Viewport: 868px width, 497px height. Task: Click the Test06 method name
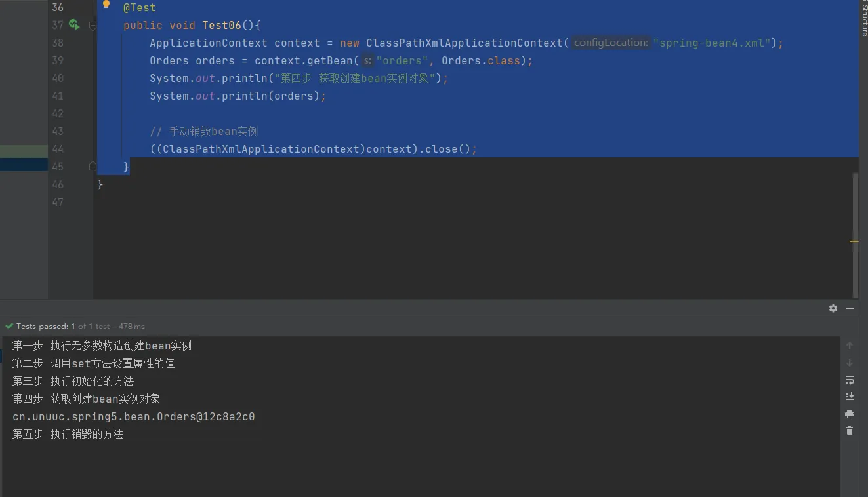point(222,25)
